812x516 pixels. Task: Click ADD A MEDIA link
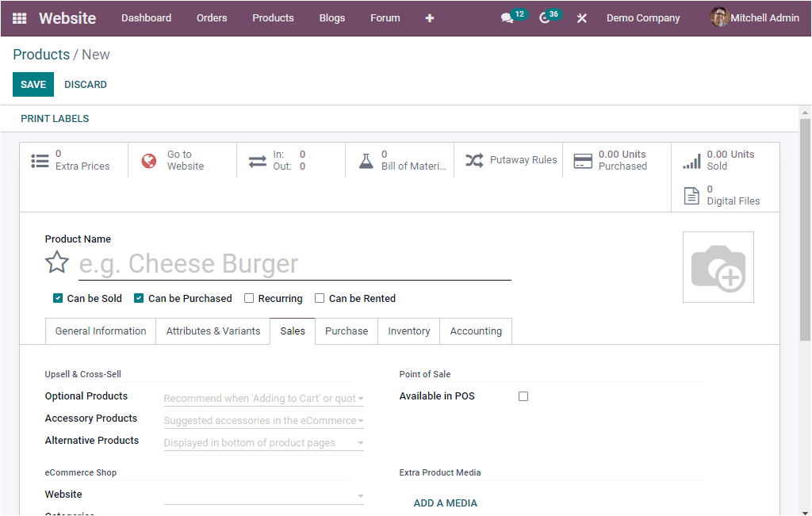coord(445,503)
